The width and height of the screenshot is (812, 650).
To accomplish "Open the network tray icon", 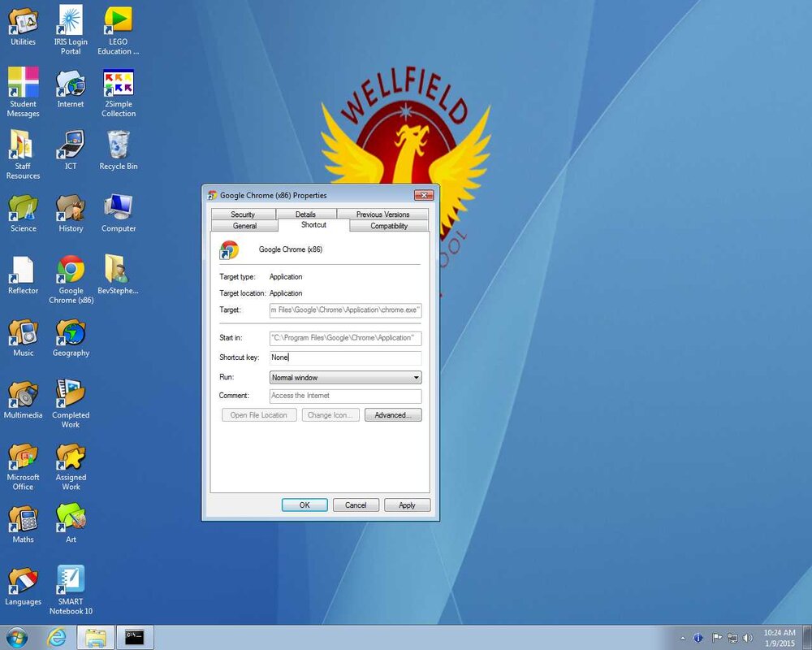I will [732, 638].
